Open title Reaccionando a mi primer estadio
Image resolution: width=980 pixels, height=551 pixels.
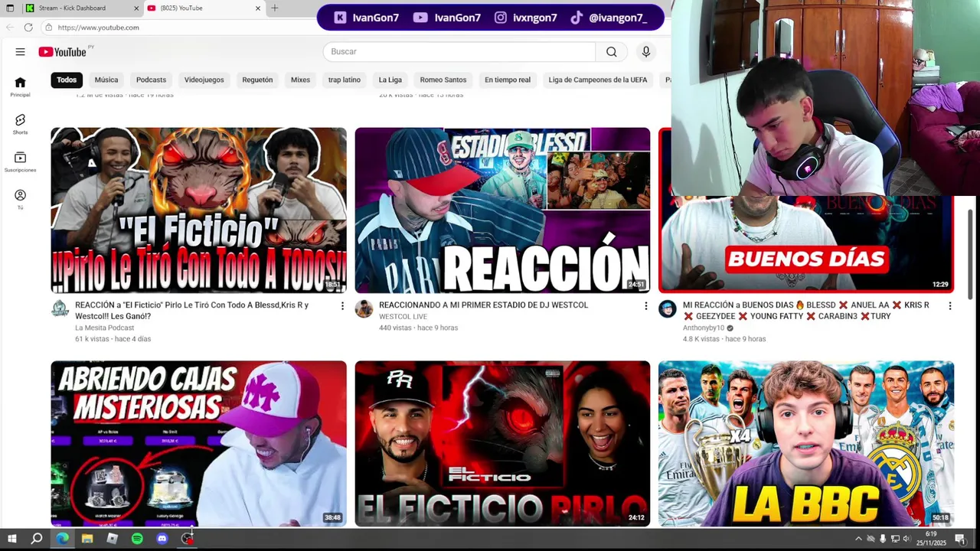pyautogui.click(x=483, y=305)
